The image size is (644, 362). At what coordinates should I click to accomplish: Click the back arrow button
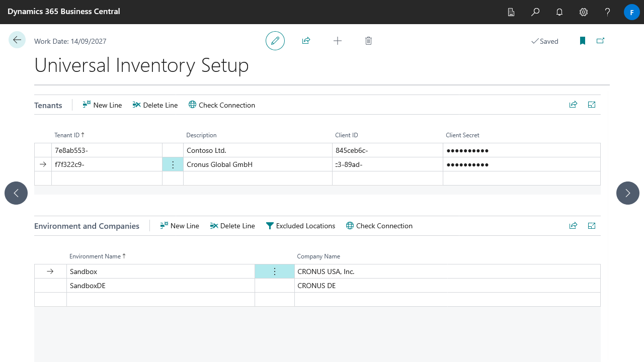coord(17,40)
